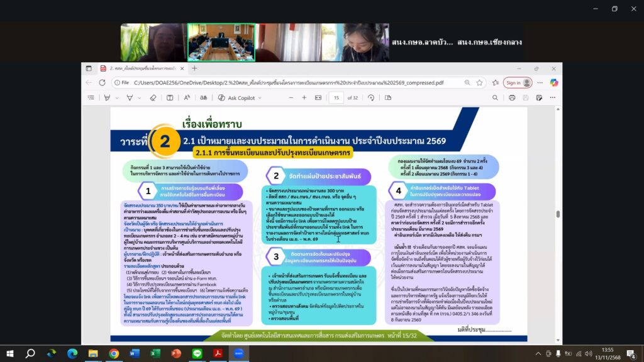Click the Fit to width icon

(319, 97)
